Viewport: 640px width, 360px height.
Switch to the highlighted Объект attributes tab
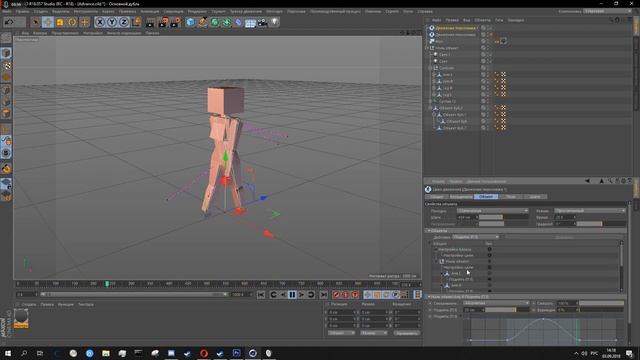(x=486, y=197)
